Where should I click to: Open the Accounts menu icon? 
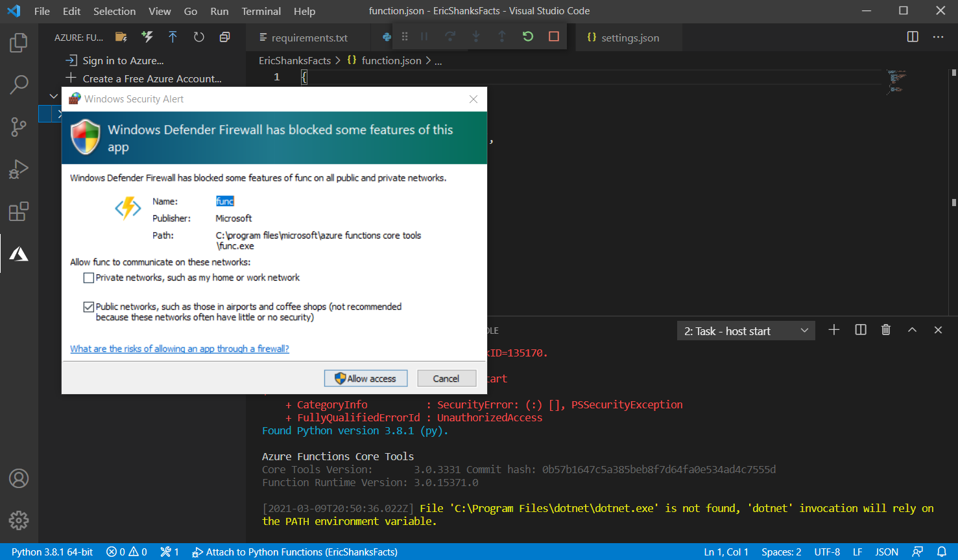point(19,478)
